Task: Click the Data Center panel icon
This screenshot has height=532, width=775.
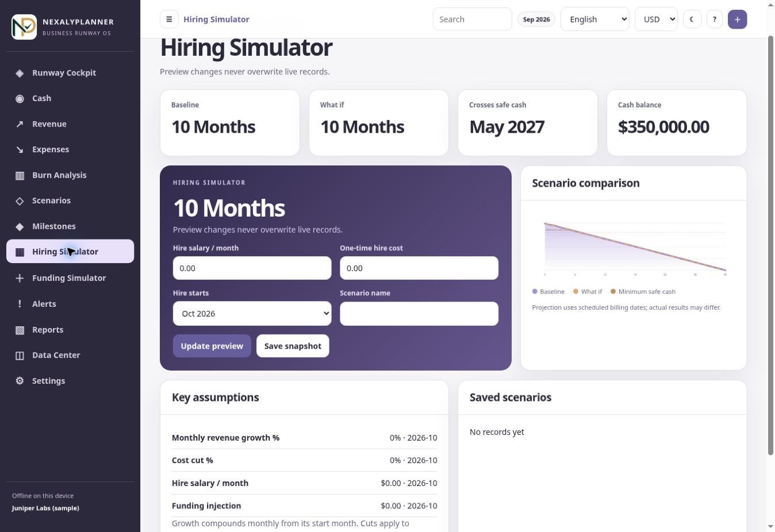Action: [x=20, y=355]
